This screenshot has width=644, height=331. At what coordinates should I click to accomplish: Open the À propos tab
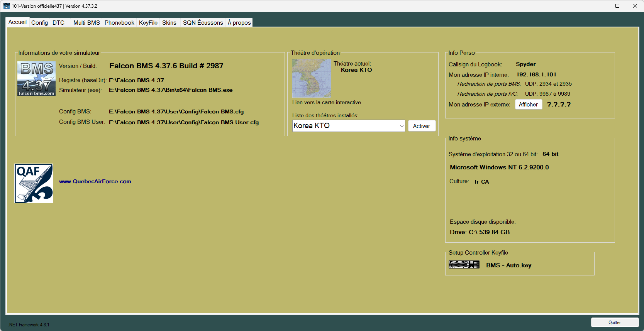pos(239,23)
